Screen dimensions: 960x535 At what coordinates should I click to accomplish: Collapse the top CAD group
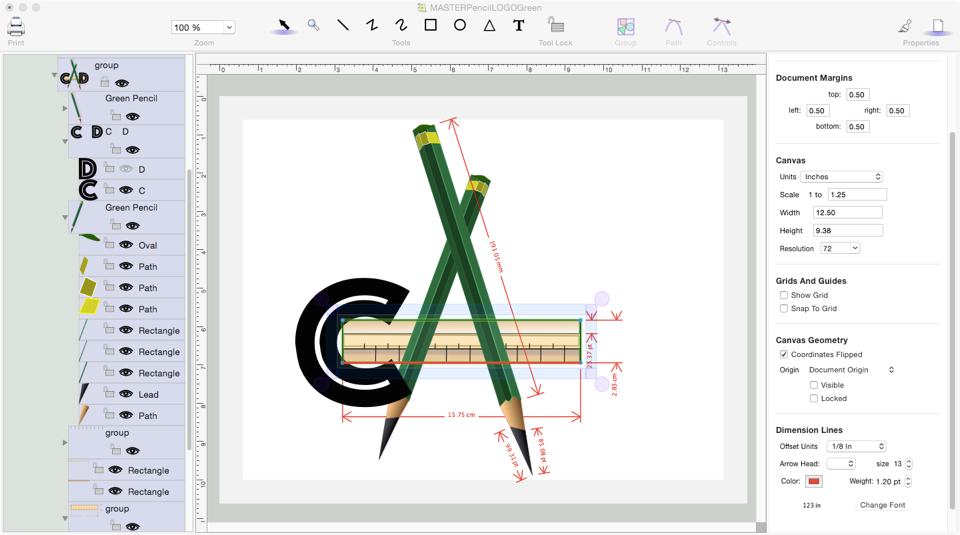point(54,76)
